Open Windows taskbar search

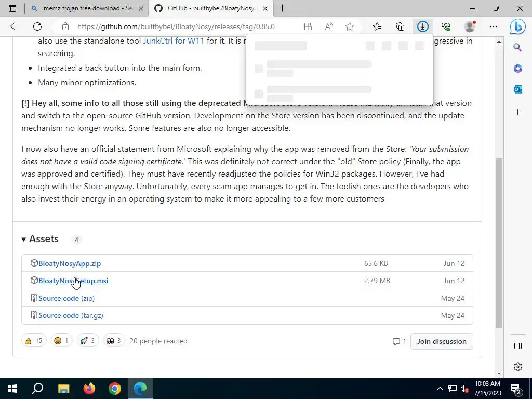(x=37, y=389)
